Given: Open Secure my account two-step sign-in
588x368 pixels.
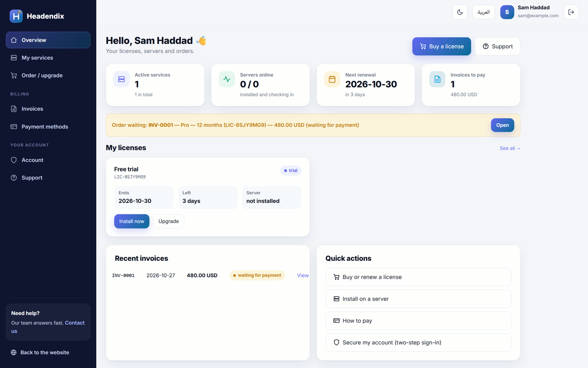Looking at the screenshot, I should click(x=418, y=343).
